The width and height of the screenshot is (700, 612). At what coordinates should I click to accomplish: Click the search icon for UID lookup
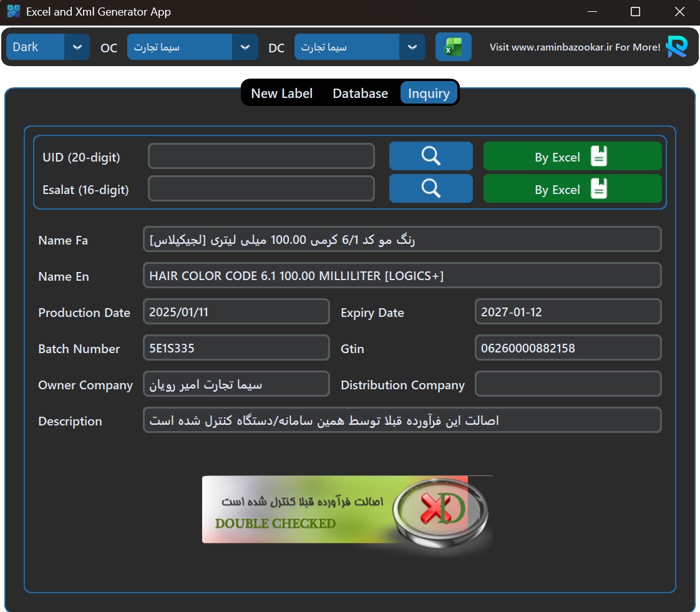(x=430, y=156)
